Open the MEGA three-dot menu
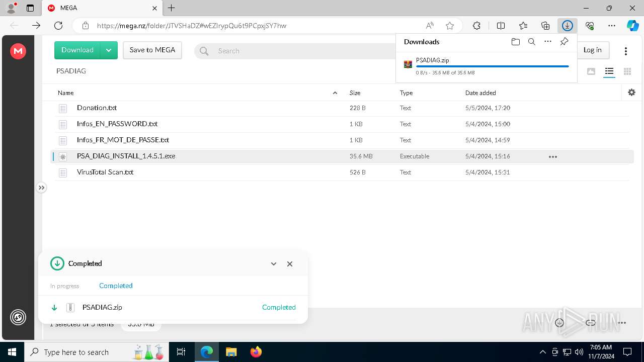Screen dimensions: 644x362 (626, 51)
